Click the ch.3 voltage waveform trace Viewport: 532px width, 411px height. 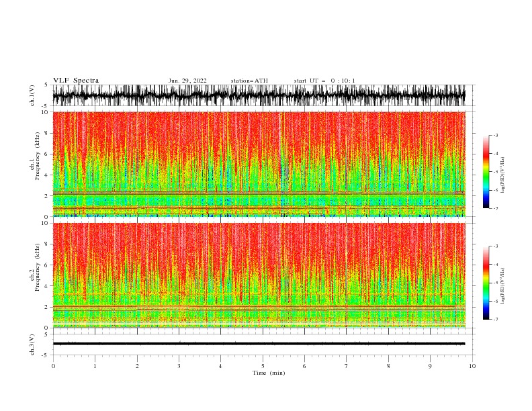point(259,344)
